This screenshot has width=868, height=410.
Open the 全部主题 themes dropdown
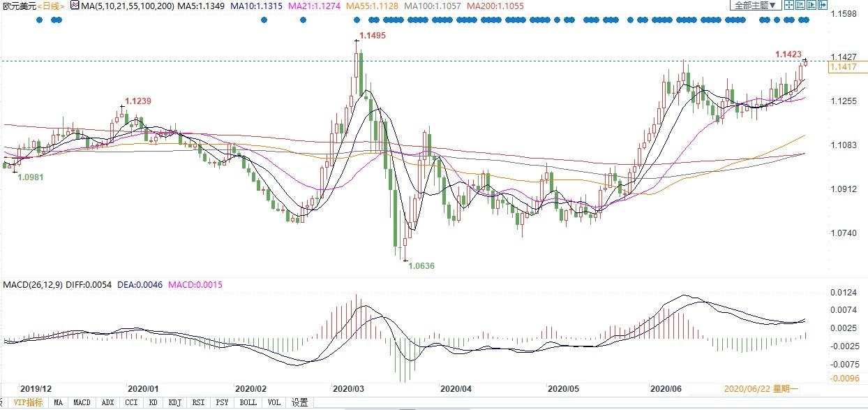pyautogui.click(x=756, y=4)
